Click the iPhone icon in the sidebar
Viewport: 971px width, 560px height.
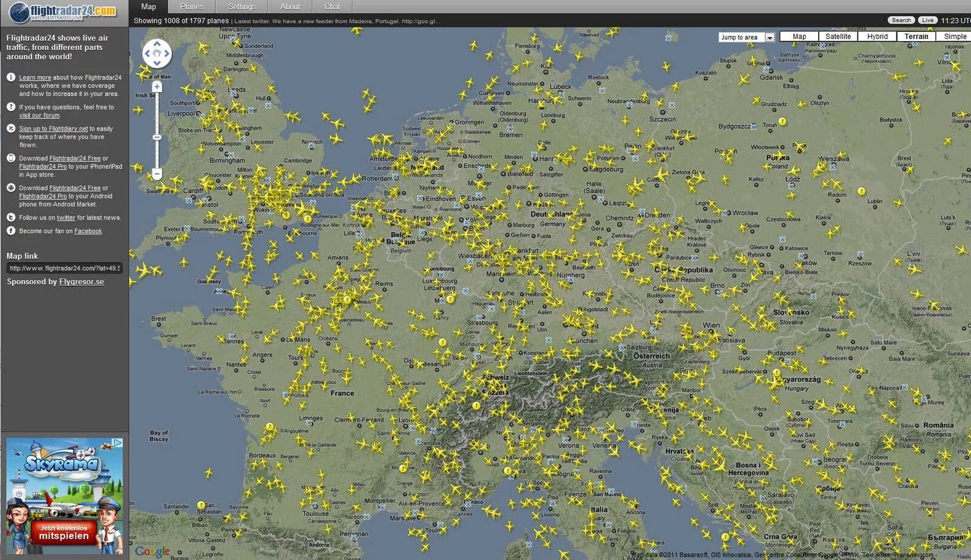tap(11, 158)
